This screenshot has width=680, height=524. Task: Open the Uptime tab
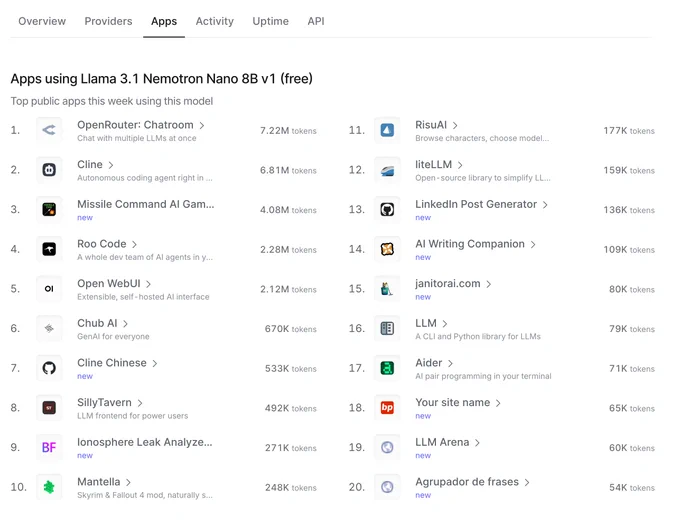[x=271, y=21]
